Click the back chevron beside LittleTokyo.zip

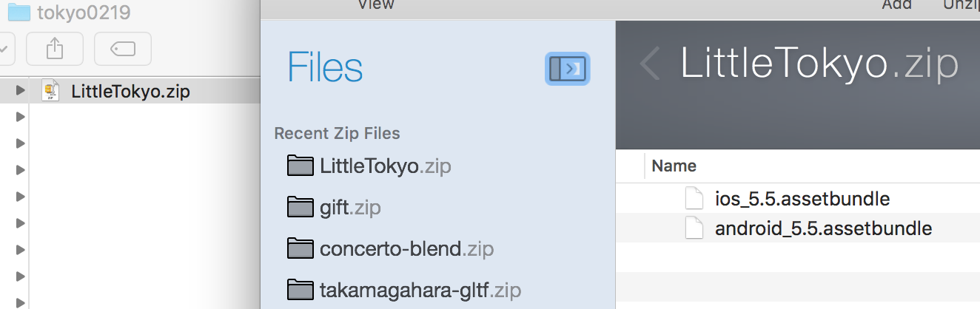pos(650,64)
